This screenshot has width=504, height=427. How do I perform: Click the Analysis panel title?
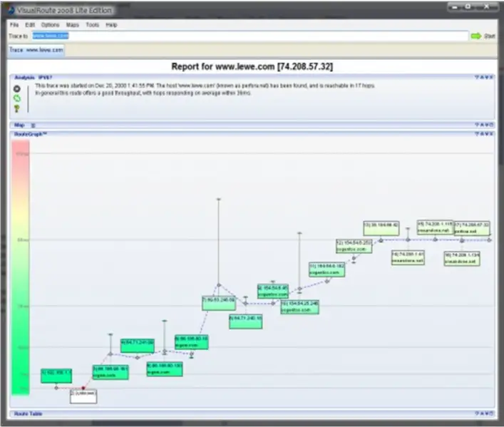point(24,78)
